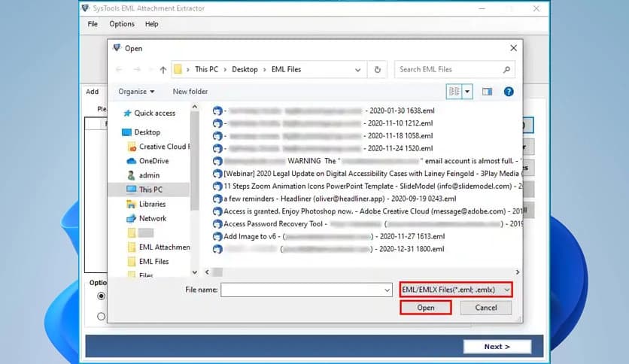
Task: Refresh the EML Files folder listing
Action: point(377,70)
